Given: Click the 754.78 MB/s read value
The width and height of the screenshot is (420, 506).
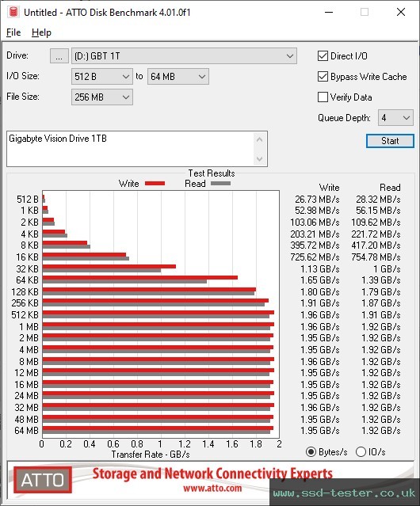Looking at the screenshot, I should pos(376,257).
